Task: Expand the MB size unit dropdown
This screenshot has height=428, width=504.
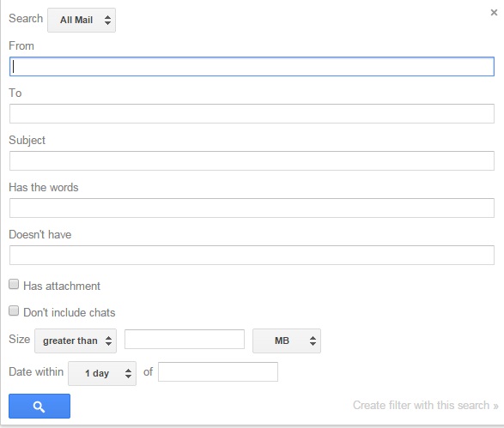Action: pos(287,341)
